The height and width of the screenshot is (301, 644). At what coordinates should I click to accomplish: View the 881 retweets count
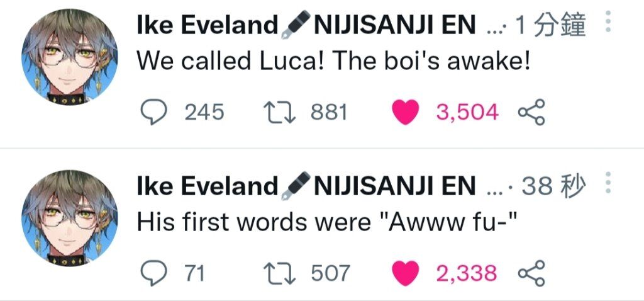pyautogui.click(x=329, y=112)
